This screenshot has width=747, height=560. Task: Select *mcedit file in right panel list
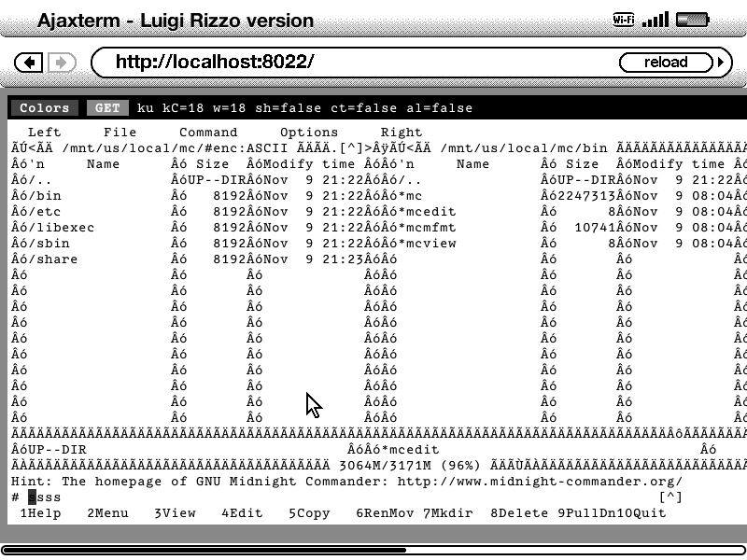[427, 212]
